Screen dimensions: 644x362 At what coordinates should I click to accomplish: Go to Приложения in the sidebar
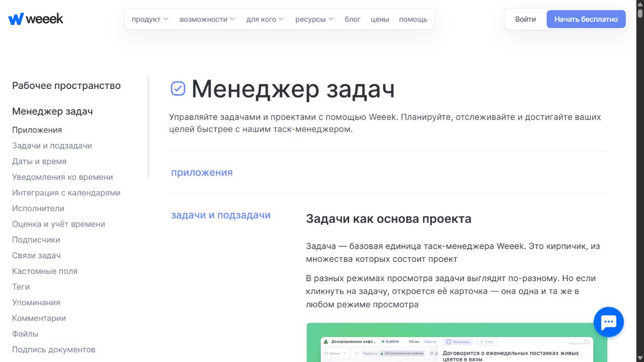(x=37, y=130)
